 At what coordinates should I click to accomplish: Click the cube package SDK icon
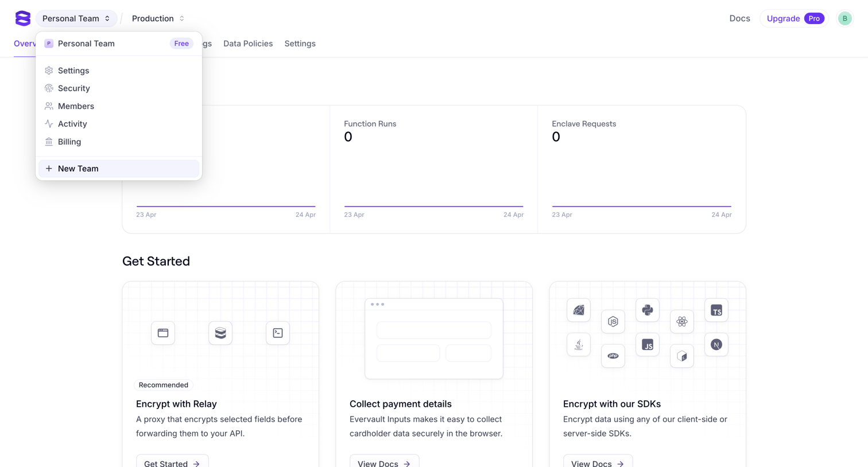[x=682, y=356]
